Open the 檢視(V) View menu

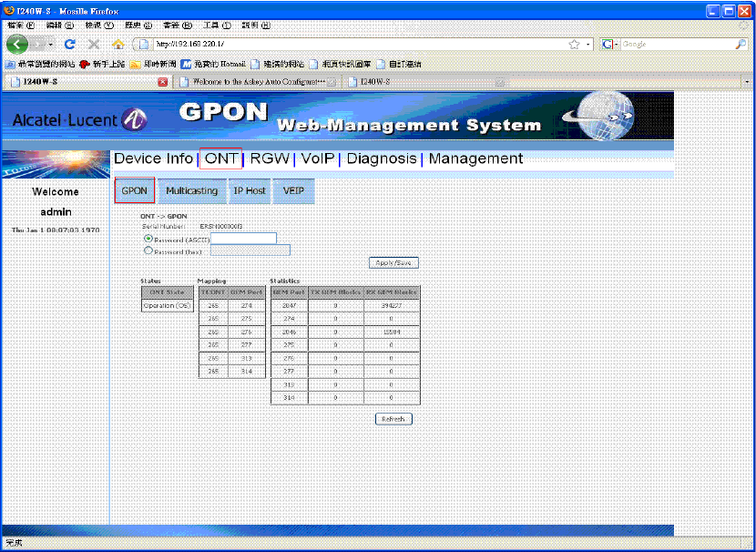click(x=99, y=26)
